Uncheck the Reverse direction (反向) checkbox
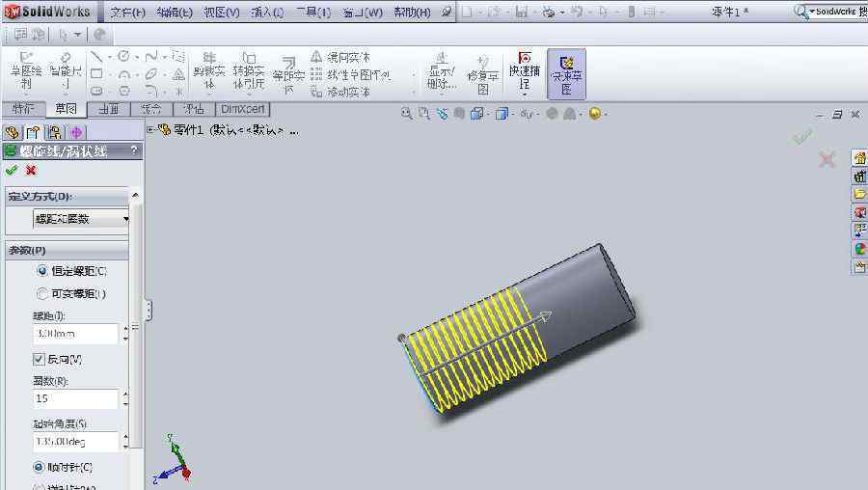This screenshot has height=490, width=868. click(x=40, y=359)
